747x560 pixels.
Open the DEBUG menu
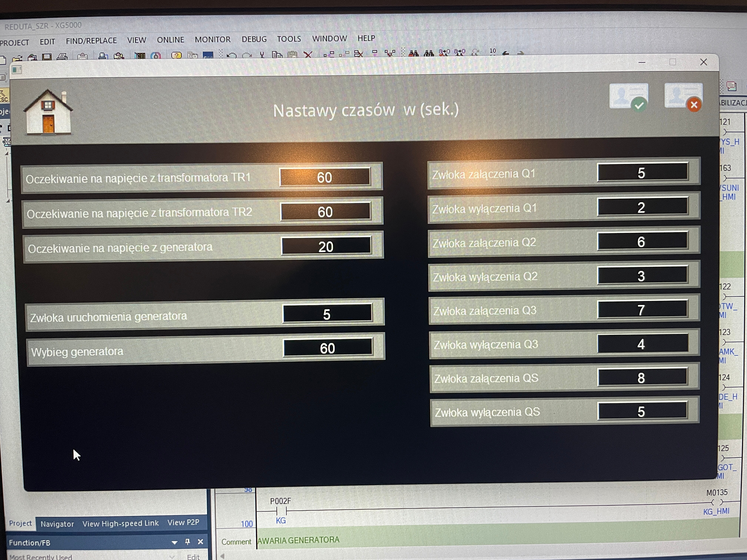[x=254, y=39]
